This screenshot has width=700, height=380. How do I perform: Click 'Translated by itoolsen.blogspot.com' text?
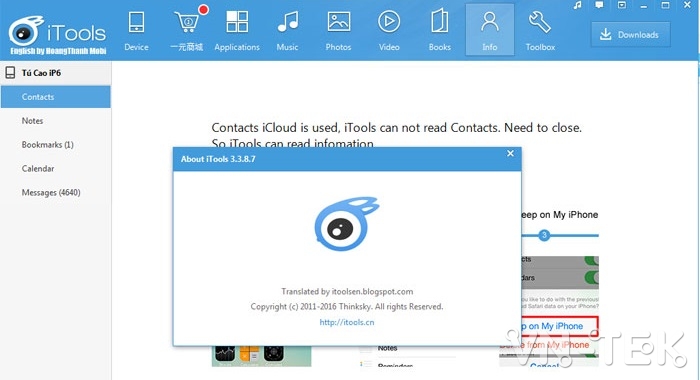click(x=347, y=292)
